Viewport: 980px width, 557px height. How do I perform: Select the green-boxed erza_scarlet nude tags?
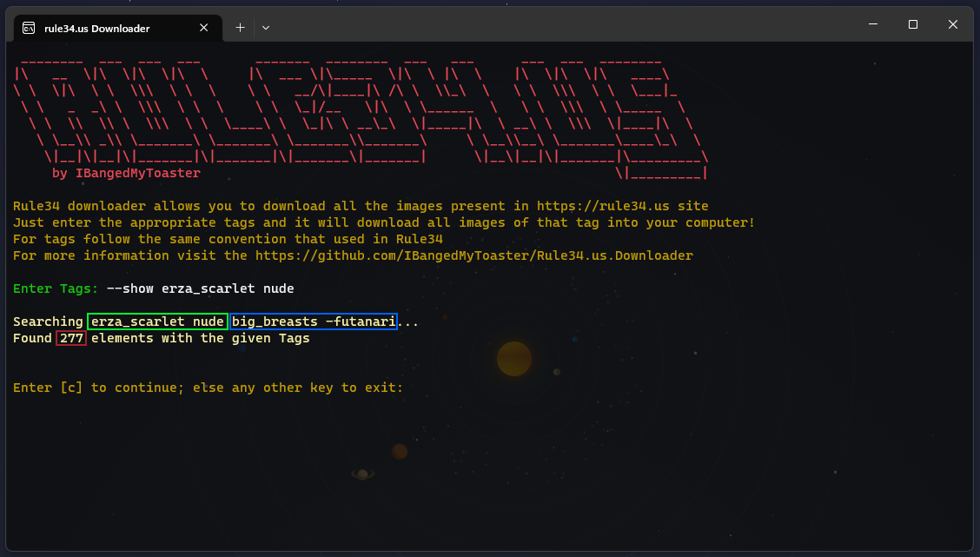coord(157,321)
